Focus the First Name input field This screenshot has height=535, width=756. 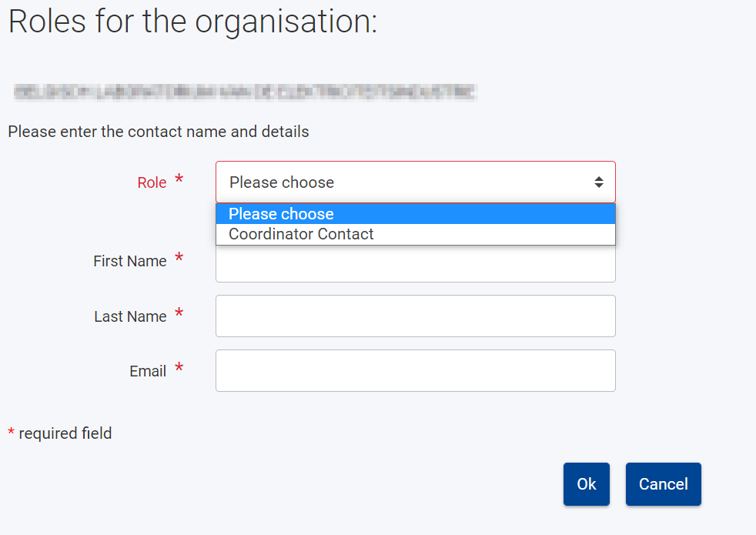pos(415,266)
